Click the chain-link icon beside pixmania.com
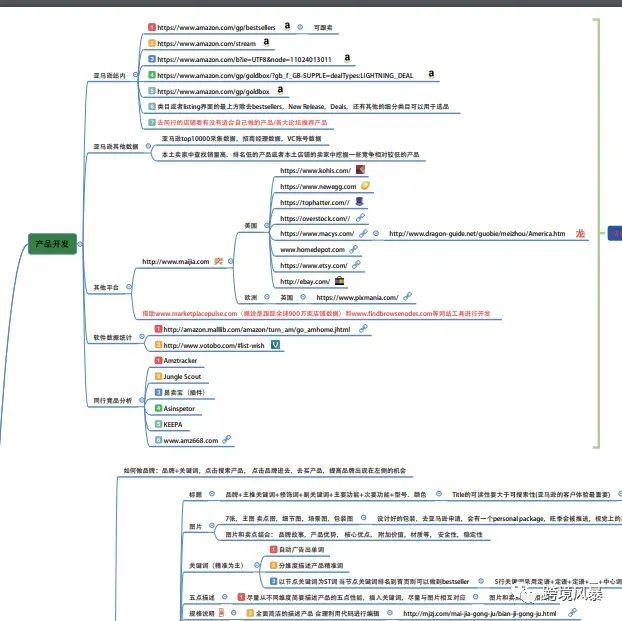 pos(407,296)
